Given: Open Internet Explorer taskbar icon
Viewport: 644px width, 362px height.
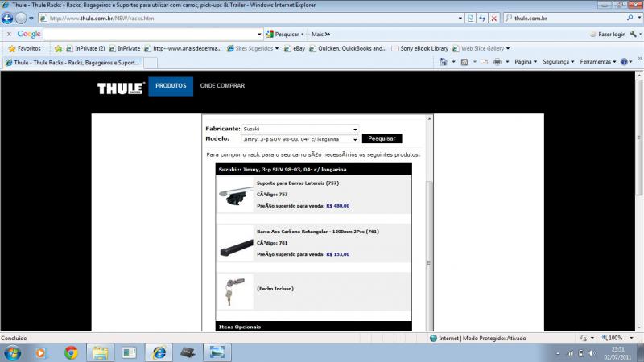Looking at the screenshot, I should pyautogui.click(x=159, y=352).
